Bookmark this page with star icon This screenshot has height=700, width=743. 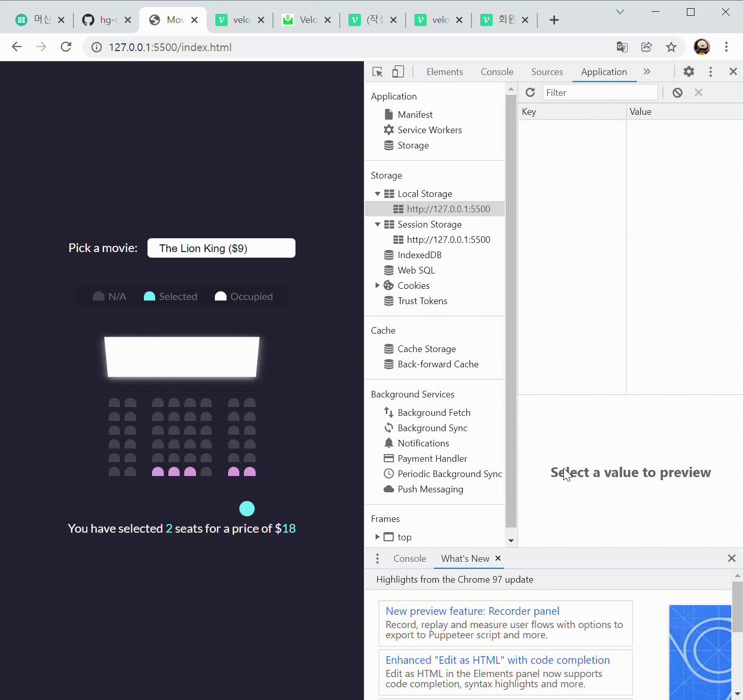coord(671,47)
